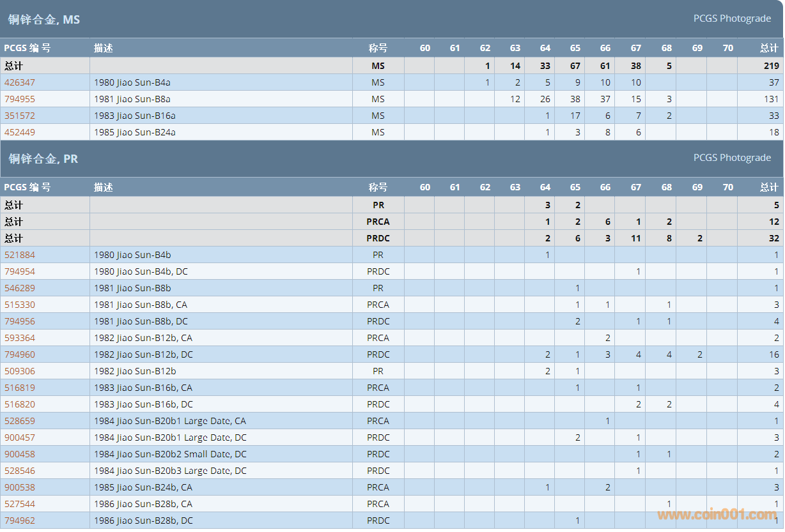Select PCGS number 516819 entry
The width and height of the screenshot is (785, 532).
pos(20,388)
